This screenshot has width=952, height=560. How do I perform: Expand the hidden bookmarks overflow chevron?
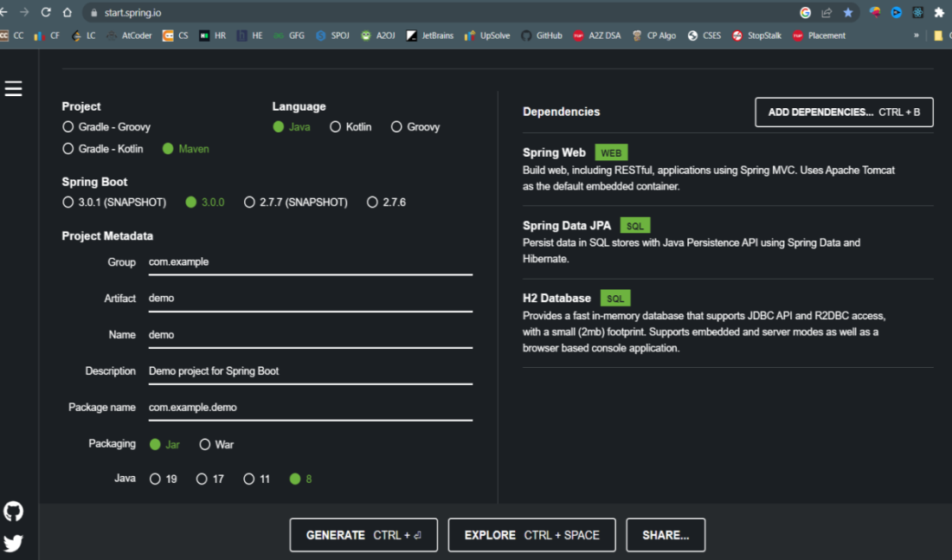pos(917,35)
